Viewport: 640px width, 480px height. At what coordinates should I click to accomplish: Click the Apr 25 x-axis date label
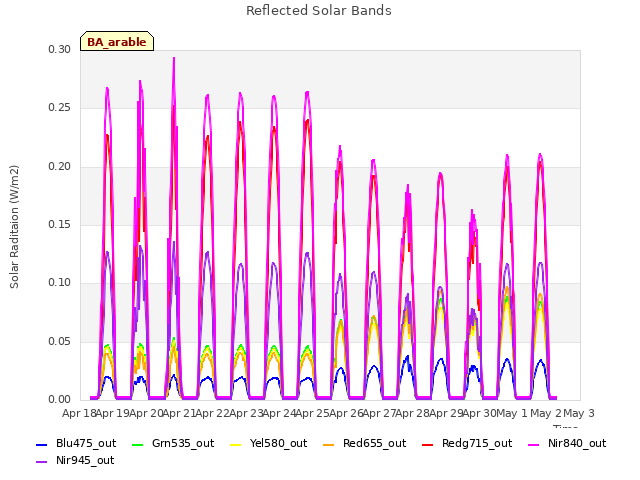point(313,413)
